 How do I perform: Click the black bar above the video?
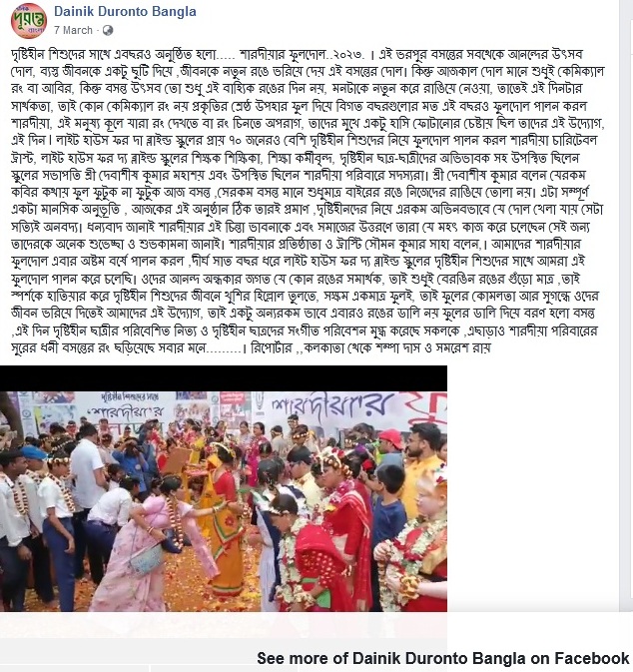224,378
